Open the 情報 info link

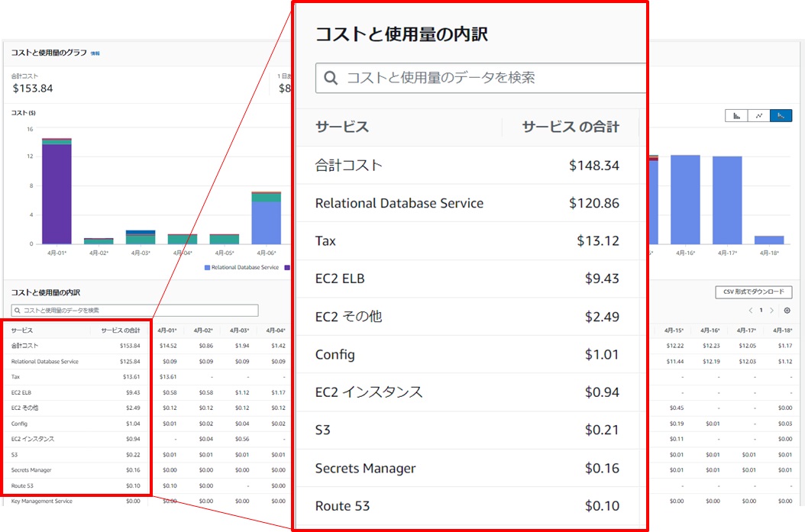[95, 53]
